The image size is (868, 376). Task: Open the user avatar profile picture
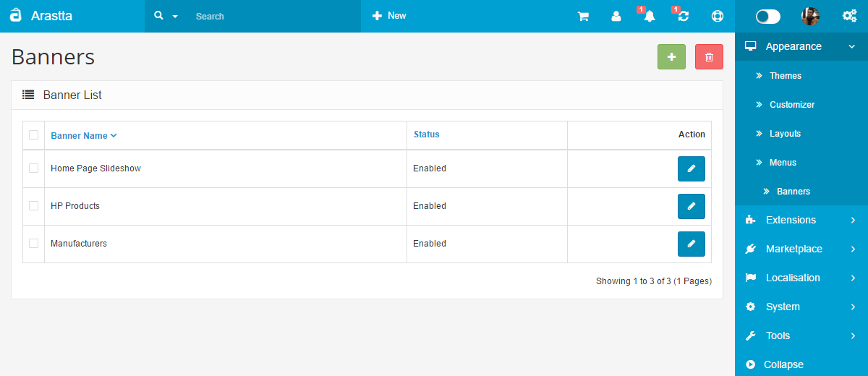(810, 16)
